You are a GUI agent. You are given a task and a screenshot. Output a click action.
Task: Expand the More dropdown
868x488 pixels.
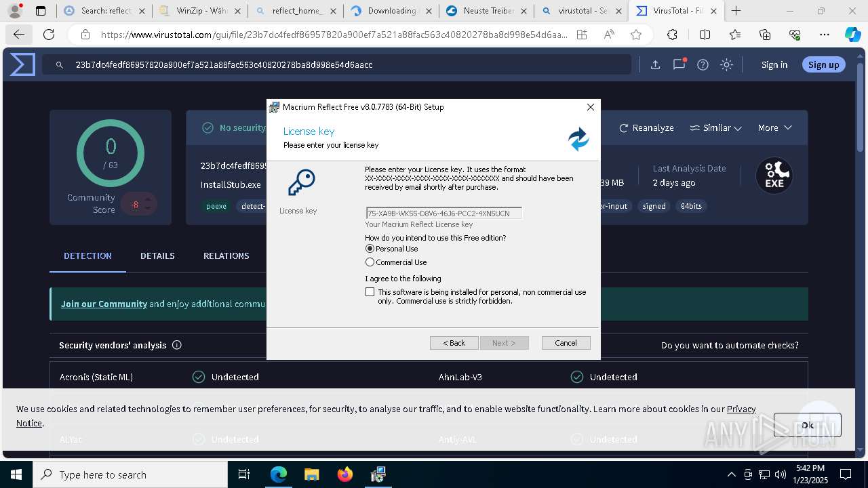pyautogui.click(x=775, y=127)
